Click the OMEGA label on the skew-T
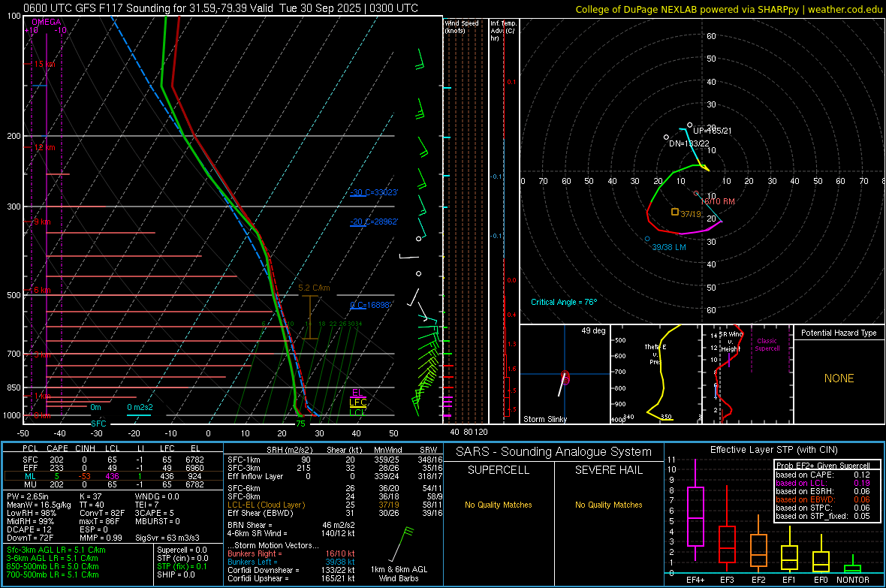Image resolution: width=886 pixels, height=588 pixels. coord(47,22)
